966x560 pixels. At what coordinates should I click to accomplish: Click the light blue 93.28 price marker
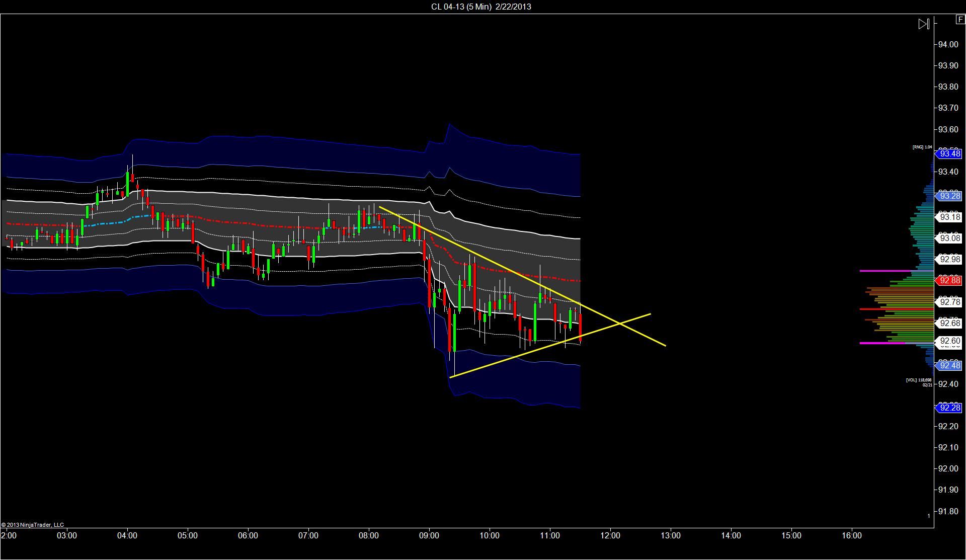(948, 196)
